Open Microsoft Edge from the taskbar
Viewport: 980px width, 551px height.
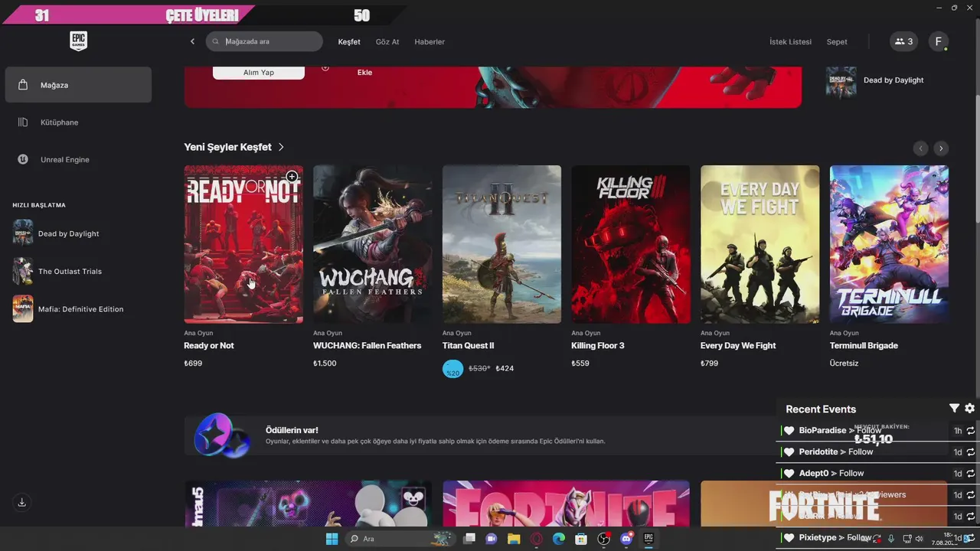(x=559, y=539)
